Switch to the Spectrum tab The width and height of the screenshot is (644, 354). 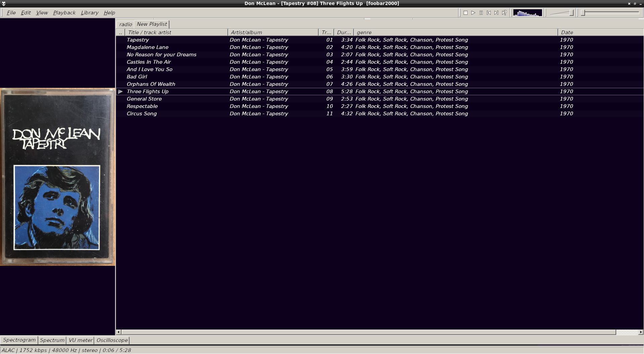pyautogui.click(x=52, y=340)
